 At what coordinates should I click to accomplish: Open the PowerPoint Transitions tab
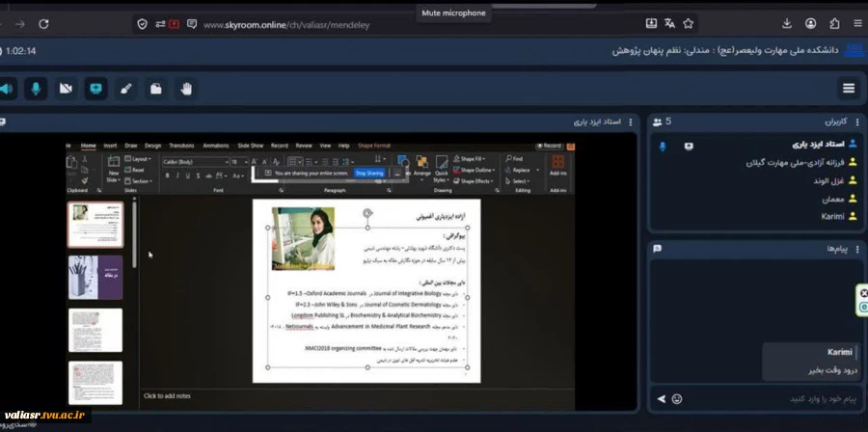[x=181, y=146]
